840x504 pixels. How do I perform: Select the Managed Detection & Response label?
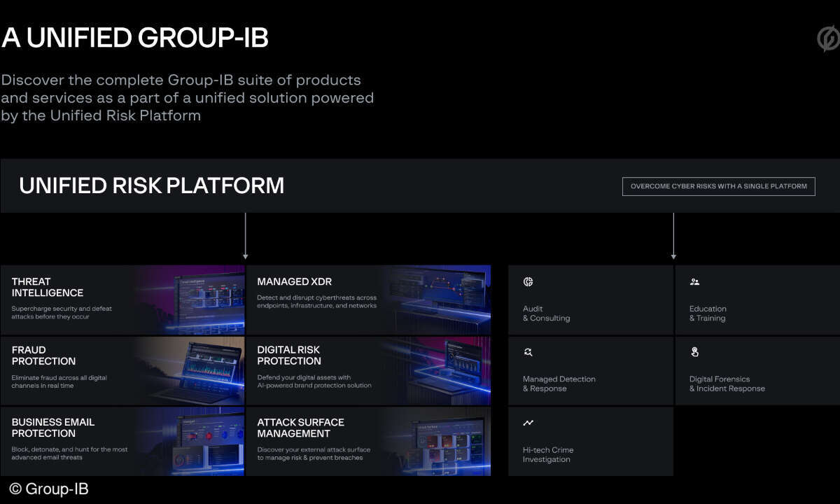point(559,384)
